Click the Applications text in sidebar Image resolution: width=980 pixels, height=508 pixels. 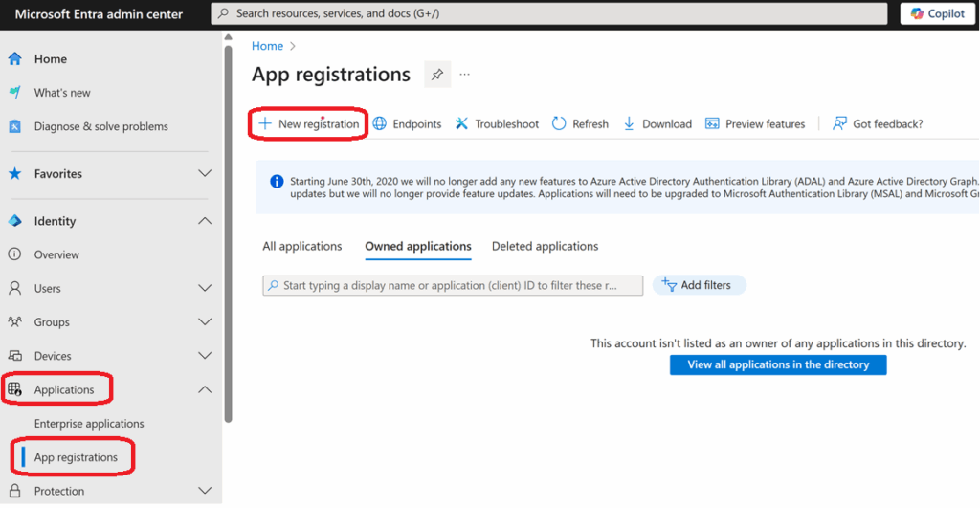64,389
